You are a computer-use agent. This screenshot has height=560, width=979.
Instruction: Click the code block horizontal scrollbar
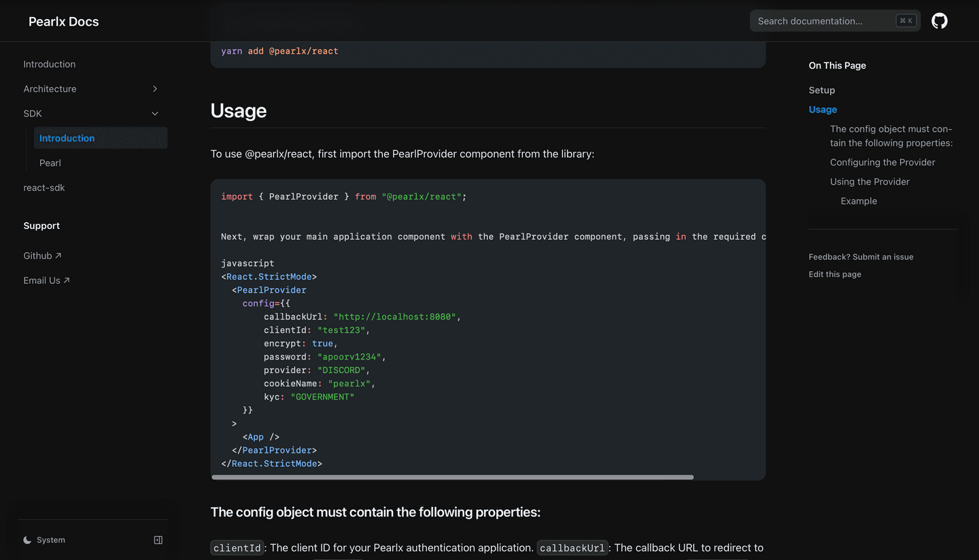click(453, 477)
